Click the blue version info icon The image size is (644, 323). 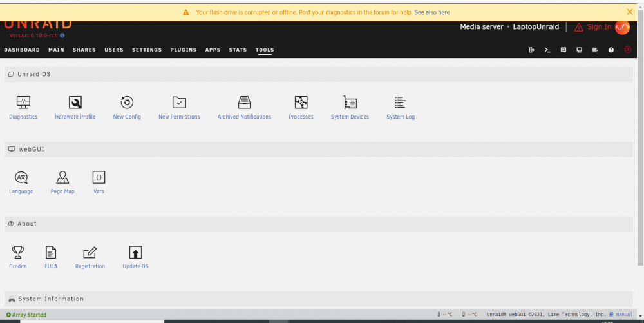[62, 35]
